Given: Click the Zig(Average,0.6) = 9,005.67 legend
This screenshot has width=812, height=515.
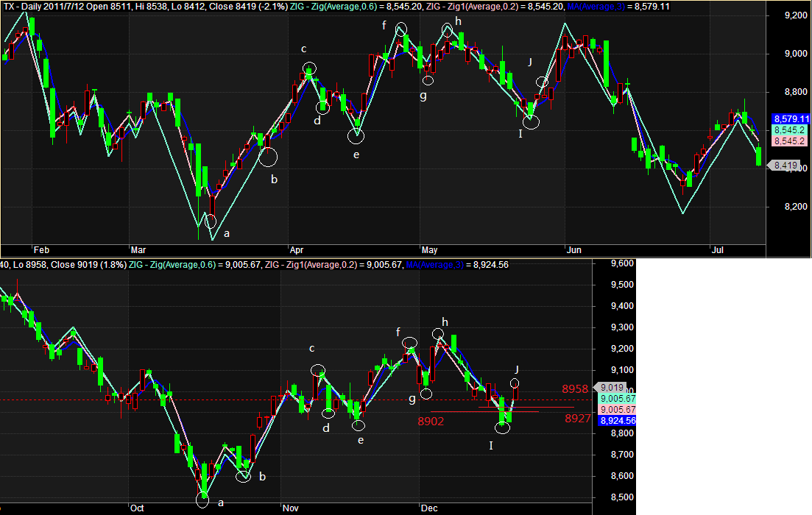Looking at the screenshot, I should tap(194, 265).
